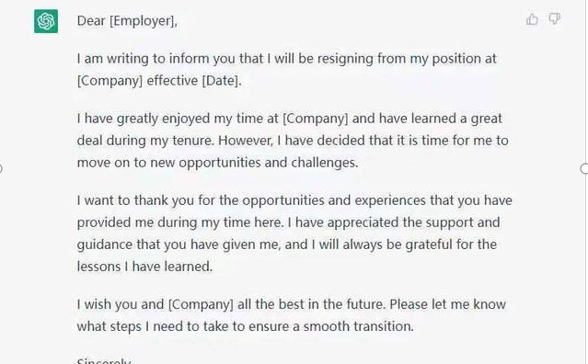Click the phrase 'smooth transition'
588x364 pixels.
(357, 326)
